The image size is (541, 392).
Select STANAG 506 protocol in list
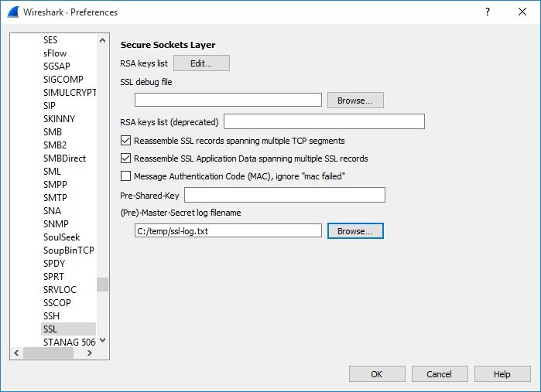(x=70, y=342)
